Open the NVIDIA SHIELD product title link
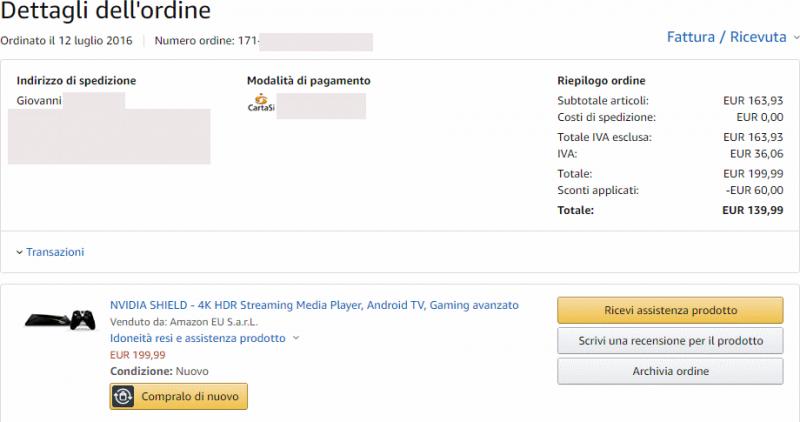The image size is (800, 422). (x=314, y=304)
